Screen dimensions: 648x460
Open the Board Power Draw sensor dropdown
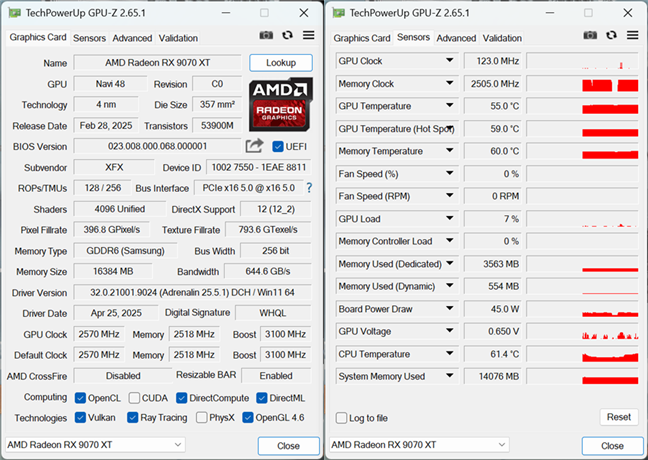pos(450,308)
